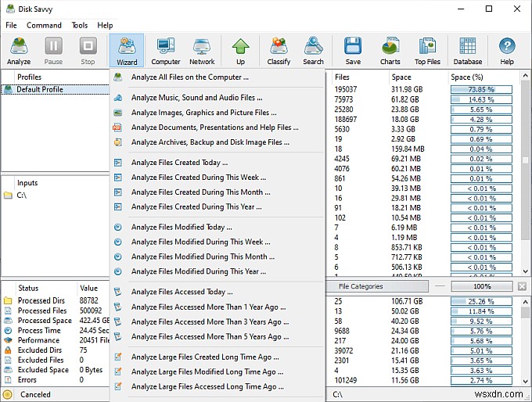Select Analyze Large Files Created Long Time Ago
Image resolution: width=532 pixels, height=402 pixels.
[x=217, y=357]
